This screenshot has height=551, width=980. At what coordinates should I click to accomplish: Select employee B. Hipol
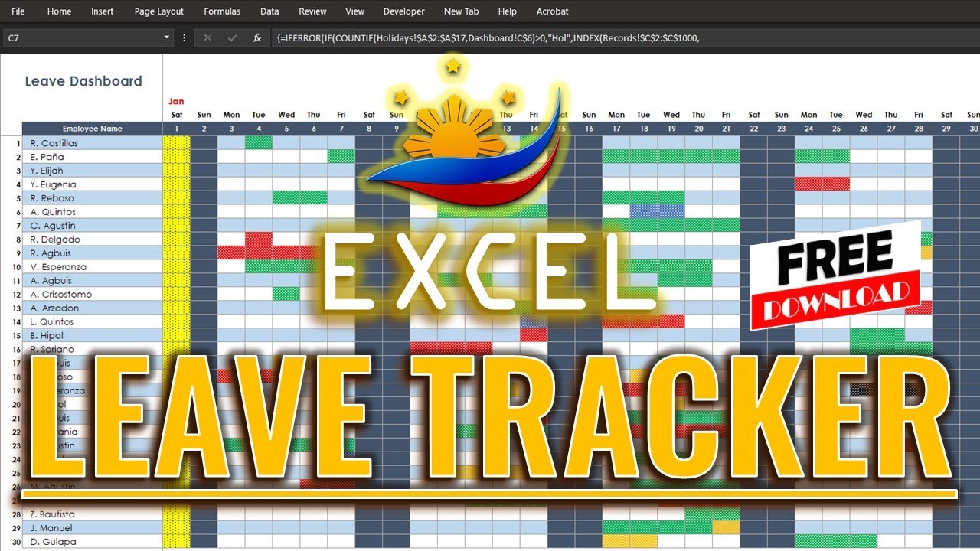click(x=92, y=336)
